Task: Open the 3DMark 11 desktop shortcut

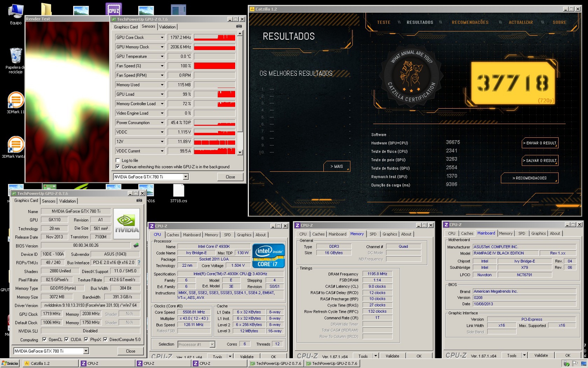Action: (x=16, y=100)
